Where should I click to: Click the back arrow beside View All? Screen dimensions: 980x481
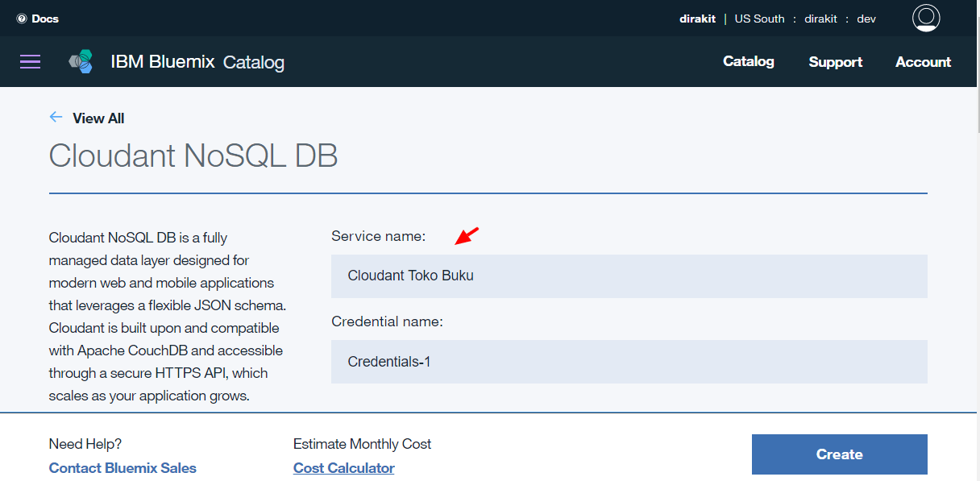(x=56, y=117)
